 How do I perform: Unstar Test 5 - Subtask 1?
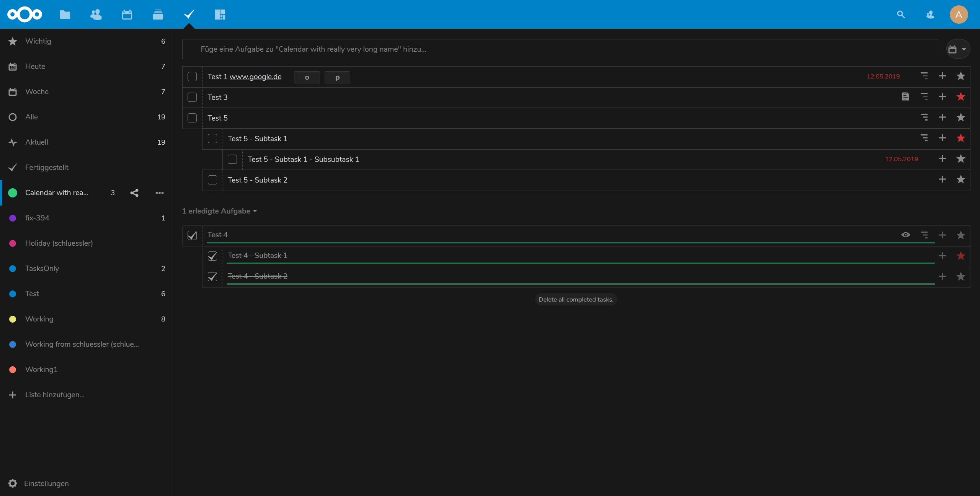tap(960, 138)
